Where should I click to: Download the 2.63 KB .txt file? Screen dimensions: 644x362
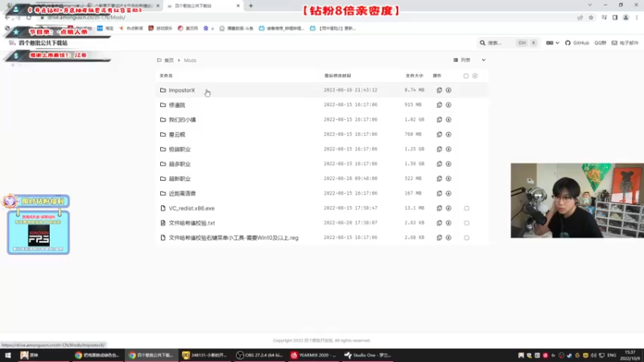coord(448,223)
